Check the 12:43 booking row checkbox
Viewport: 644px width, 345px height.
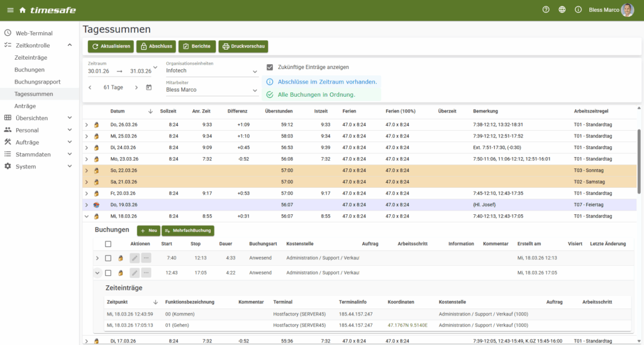click(x=108, y=273)
